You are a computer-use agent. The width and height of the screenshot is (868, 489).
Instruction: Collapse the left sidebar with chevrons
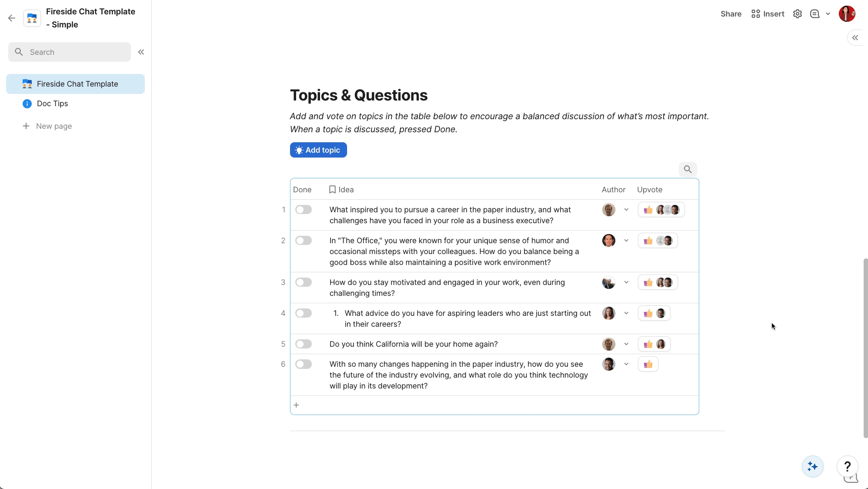coord(141,52)
